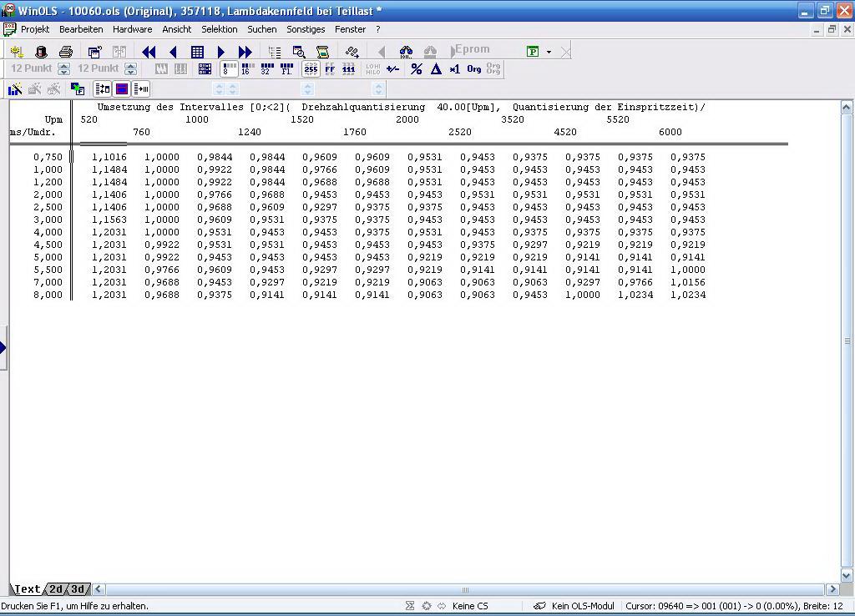Show differences with the delta triangle button

pos(436,69)
